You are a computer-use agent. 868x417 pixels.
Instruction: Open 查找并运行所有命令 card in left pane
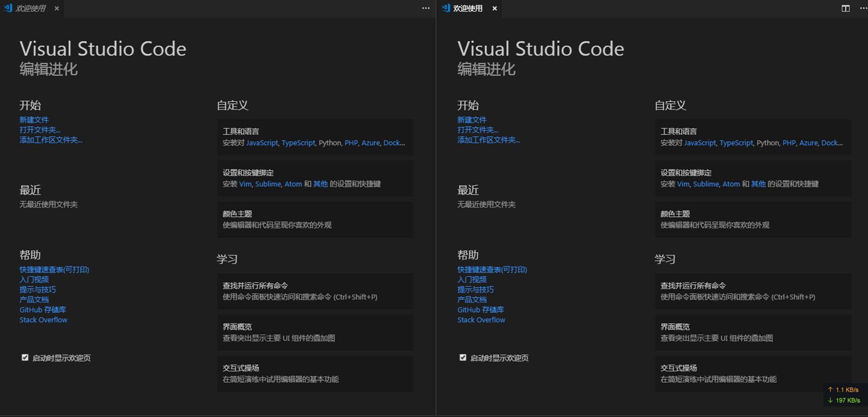[315, 291]
